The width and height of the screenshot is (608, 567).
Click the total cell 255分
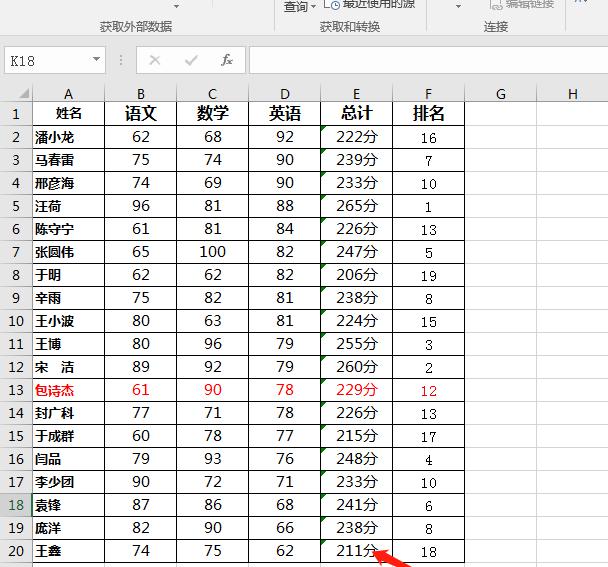tap(357, 344)
